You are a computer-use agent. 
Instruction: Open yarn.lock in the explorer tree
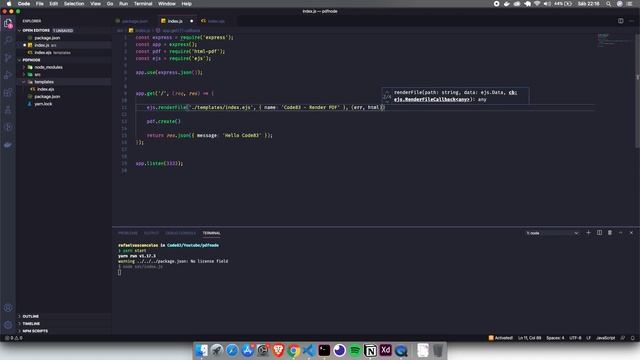(43, 104)
